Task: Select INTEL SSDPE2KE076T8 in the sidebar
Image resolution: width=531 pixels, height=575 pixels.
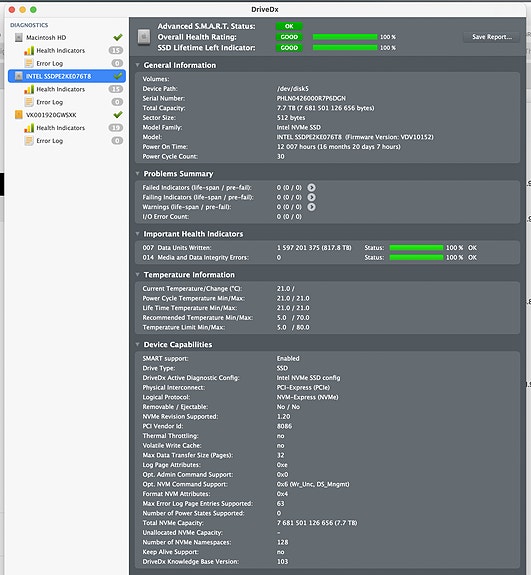Action: click(67, 76)
